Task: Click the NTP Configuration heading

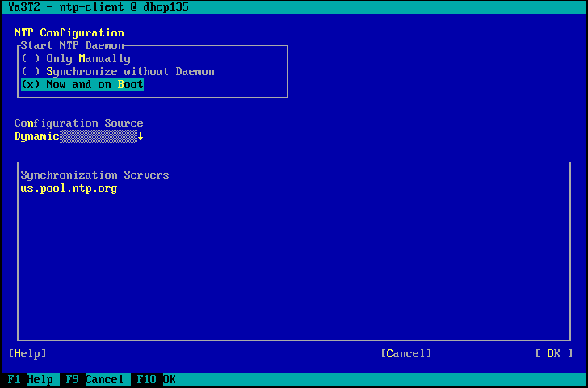Action: (x=69, y=33)
